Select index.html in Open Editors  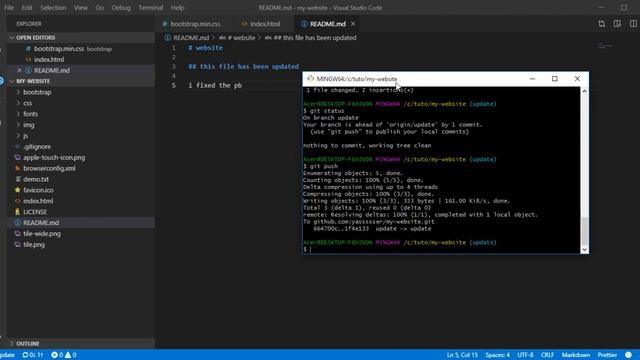pyautogui.click(x=81, y=60)
